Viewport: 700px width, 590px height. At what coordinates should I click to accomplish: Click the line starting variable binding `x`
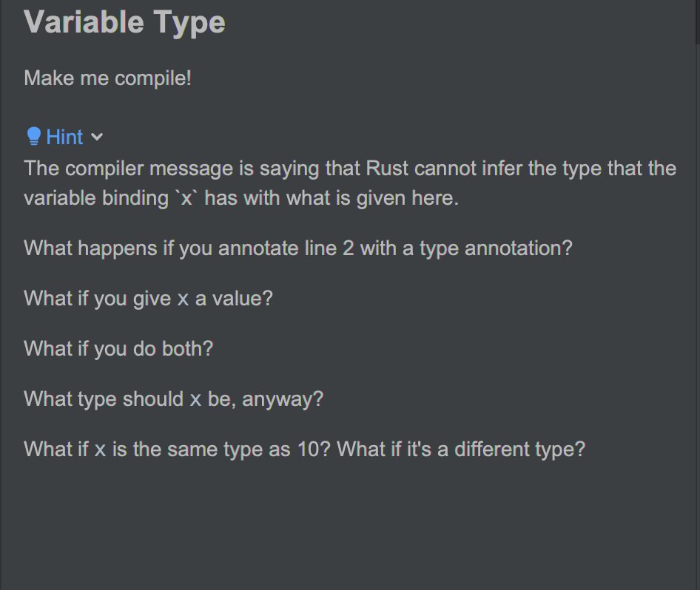[241, 198]
